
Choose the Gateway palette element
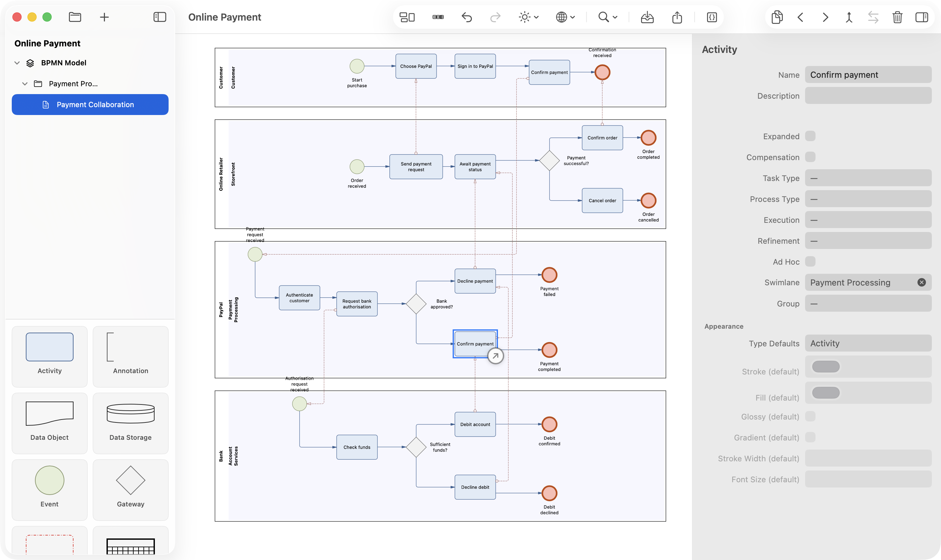click(x=131, y=489)
